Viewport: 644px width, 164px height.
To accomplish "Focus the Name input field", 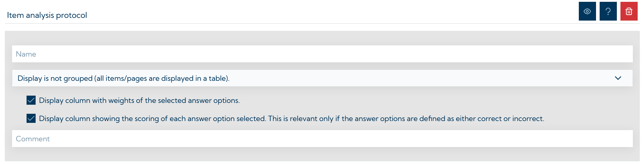I will pos(322,54).
